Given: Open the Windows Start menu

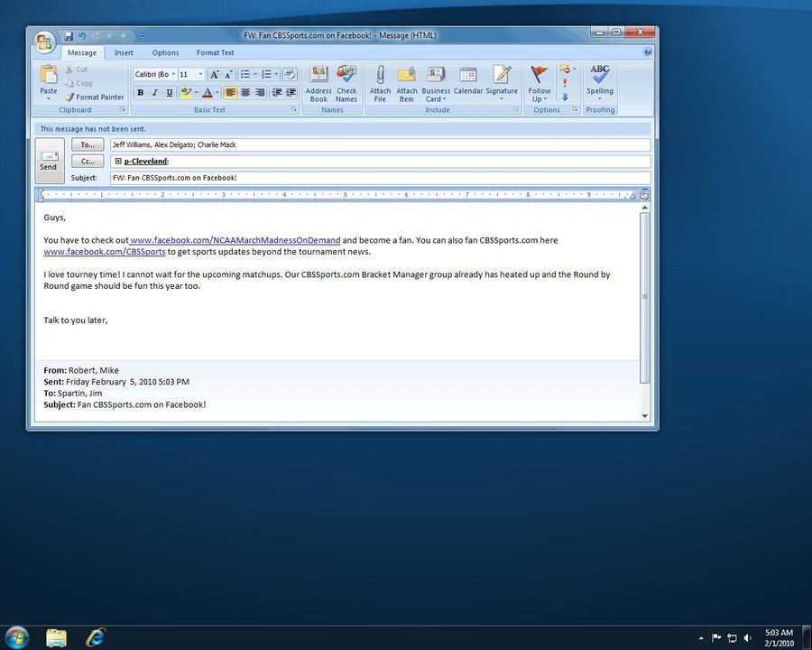Looking at the screenshot, I should (17, 637).
